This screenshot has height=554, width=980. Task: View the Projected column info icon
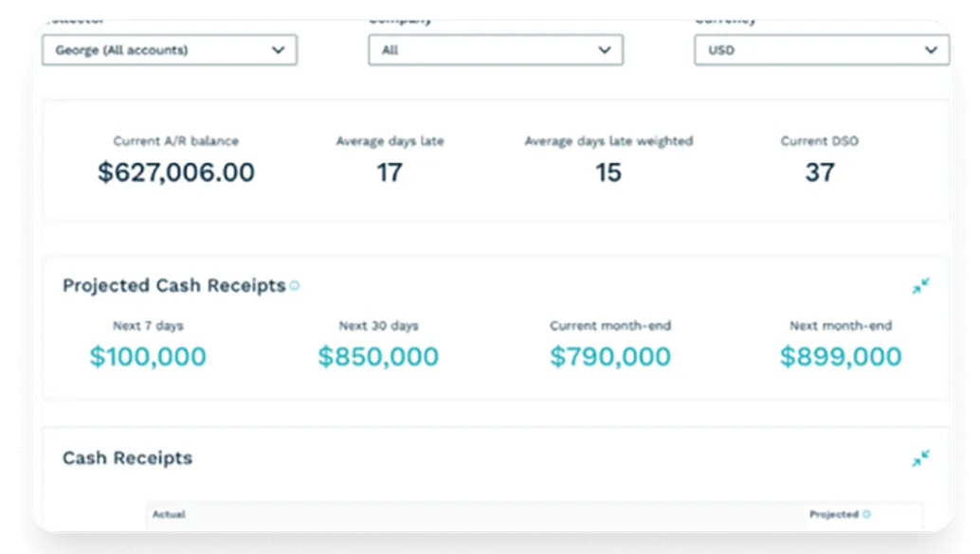868,512
